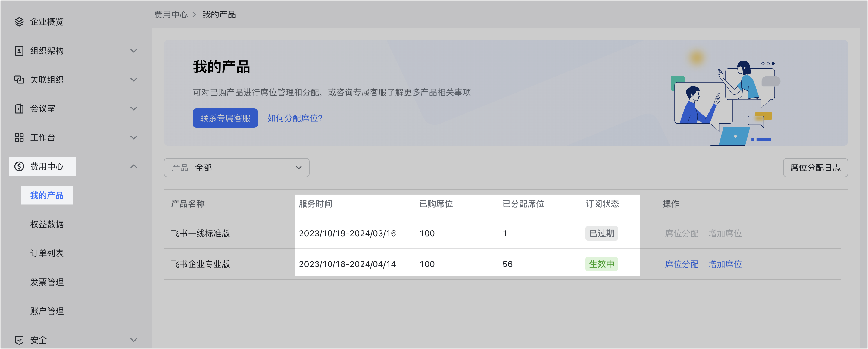Screen dimensions: 868x349
Task: Click the 已过期 status badge
Action: (x=601, y=233)
